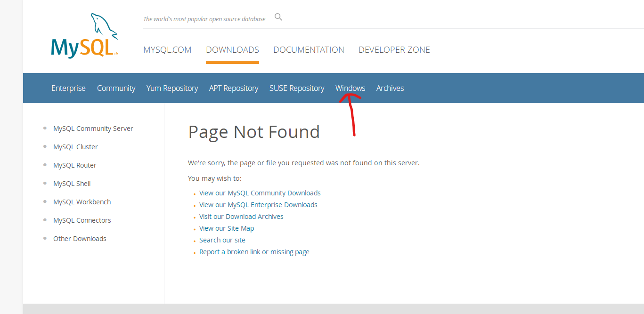Follow View our MySQL Enterprise Downloads link
The width and height of the screenshot is (644, 314).
pyautogui.click(x=258, y=205)
